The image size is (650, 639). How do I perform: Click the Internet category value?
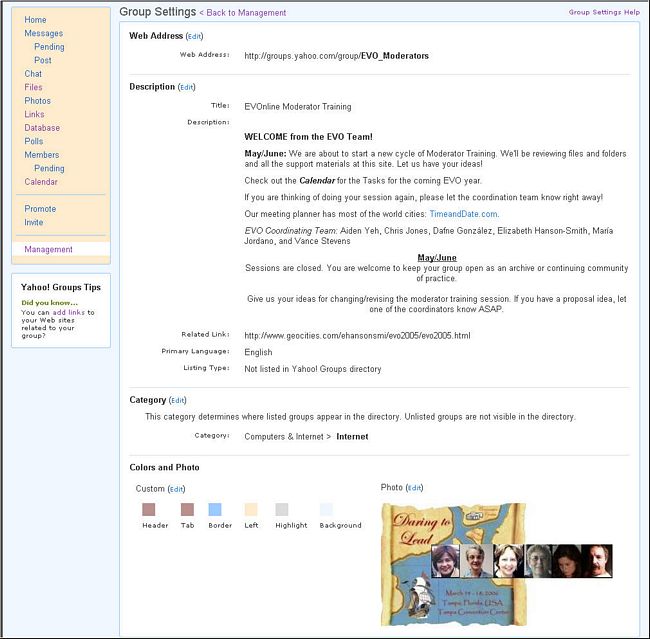(x=352, y=437)
